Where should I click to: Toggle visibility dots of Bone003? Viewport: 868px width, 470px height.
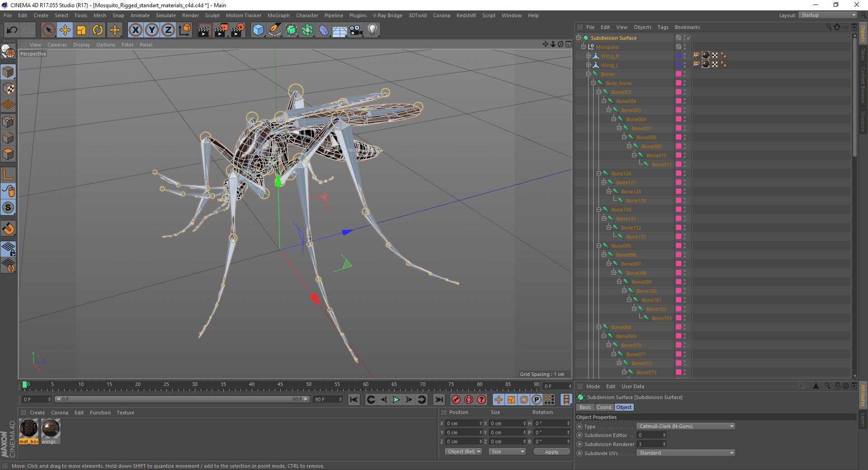pyautogui.click(x=684, y=92)
